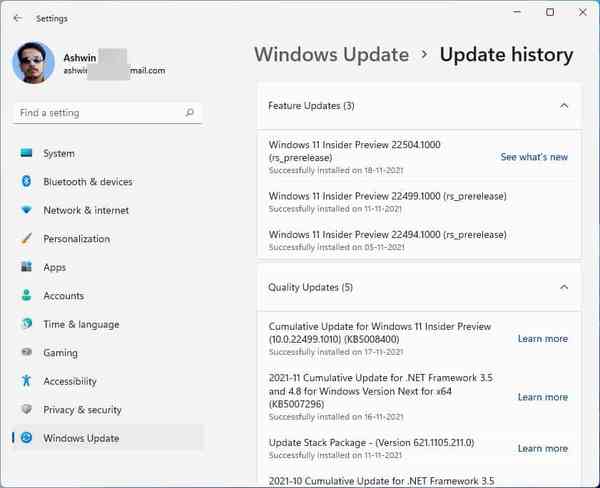This screenshot has width=600, height=488.
Task: Click the Bluetooth & devices icon
Action: coord(26,182)
